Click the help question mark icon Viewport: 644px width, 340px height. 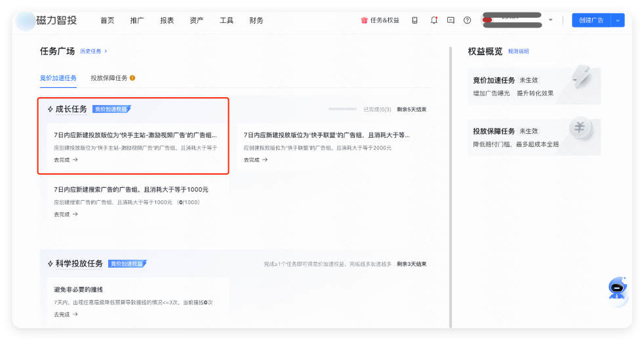click(x=468, y=20)
